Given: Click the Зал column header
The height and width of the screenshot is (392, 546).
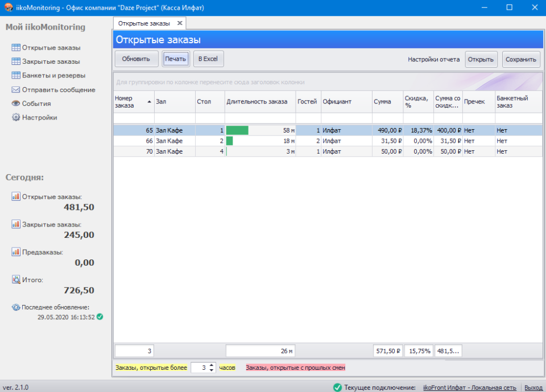Looking at the screenshot, I should [175, 102].
